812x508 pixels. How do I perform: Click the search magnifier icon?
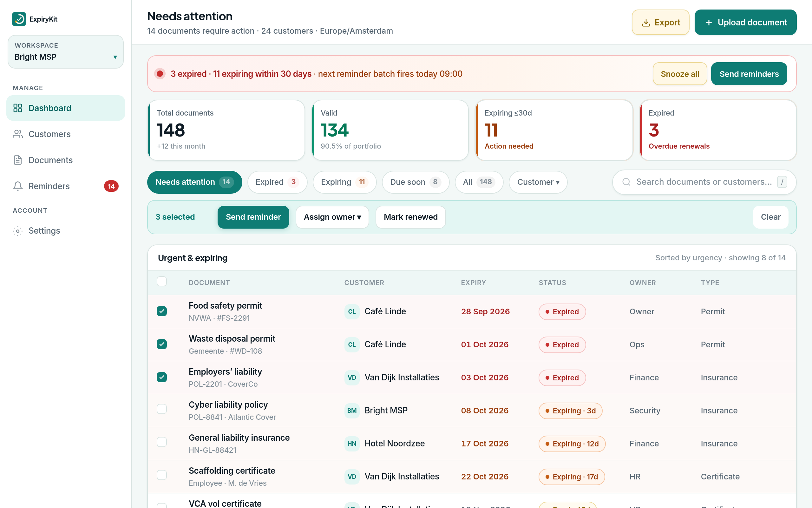point(626,182)
